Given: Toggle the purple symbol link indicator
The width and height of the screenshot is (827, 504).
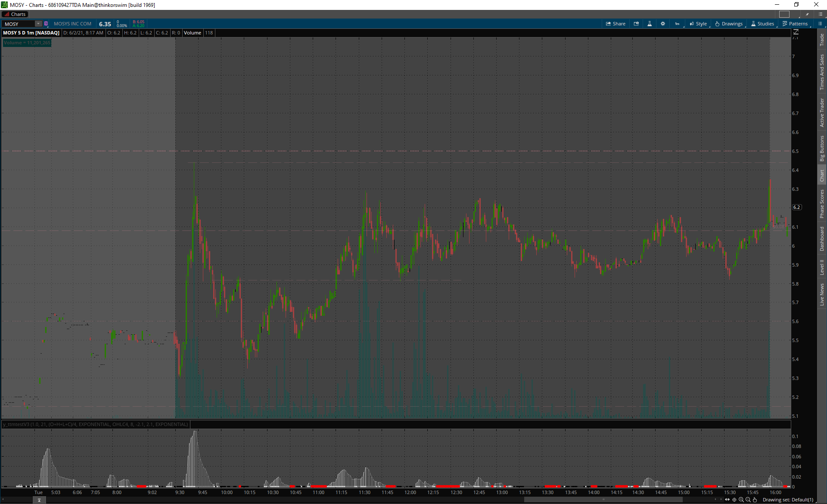Looking at the screenshot, I should [x=46, y=24].
